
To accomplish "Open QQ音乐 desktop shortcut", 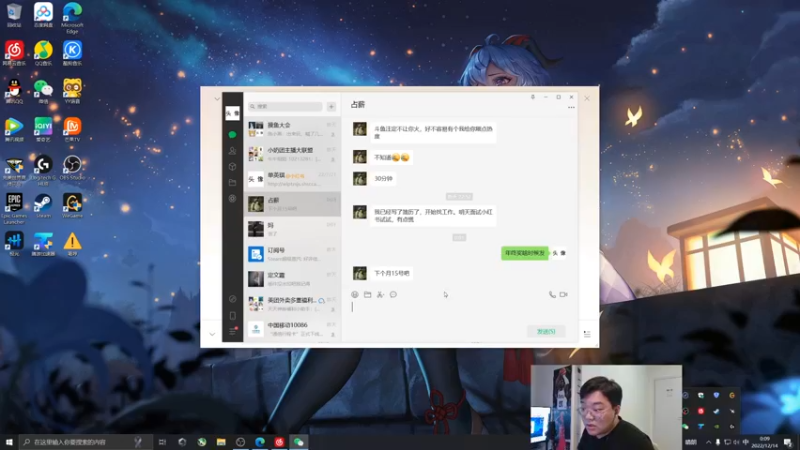I will 43,54.
